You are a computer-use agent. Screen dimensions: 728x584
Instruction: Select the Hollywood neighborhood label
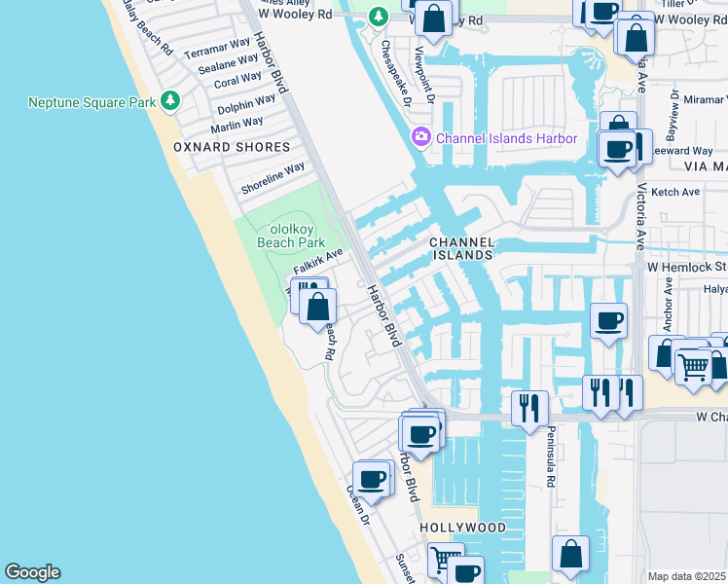pos(463,528)
